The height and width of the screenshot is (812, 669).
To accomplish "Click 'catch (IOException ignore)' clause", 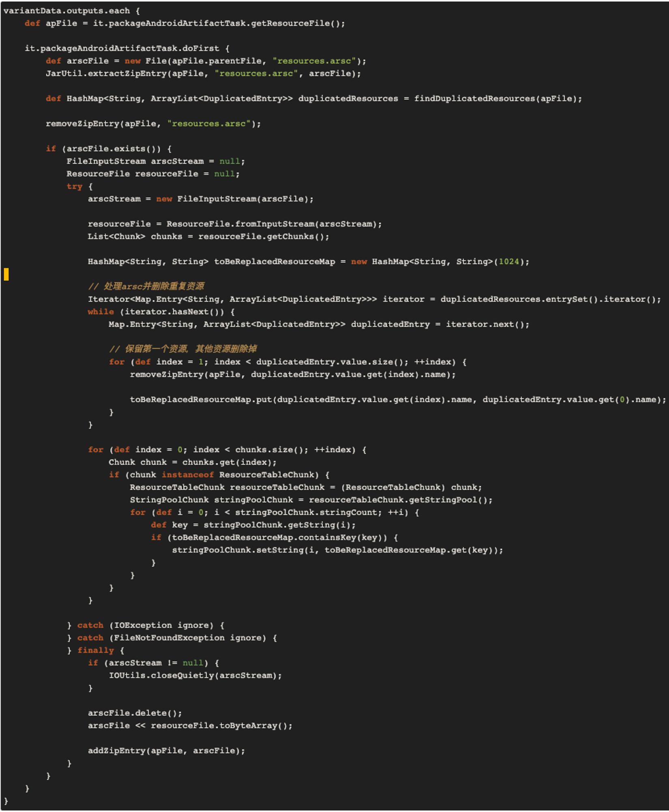I will click(x=145, y=625).
